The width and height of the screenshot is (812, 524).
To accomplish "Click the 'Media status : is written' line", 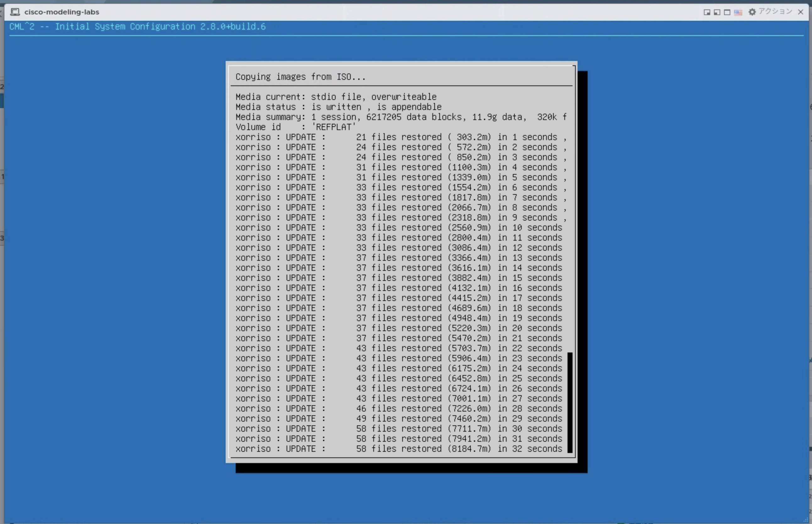I will (338, 107).
